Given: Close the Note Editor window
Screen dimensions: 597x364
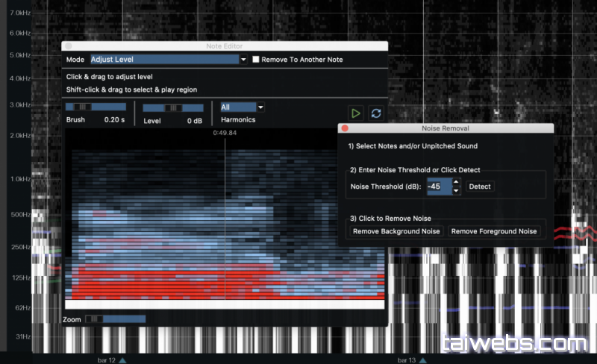Looking at the screenshot, I should click(x=68, y=46).
